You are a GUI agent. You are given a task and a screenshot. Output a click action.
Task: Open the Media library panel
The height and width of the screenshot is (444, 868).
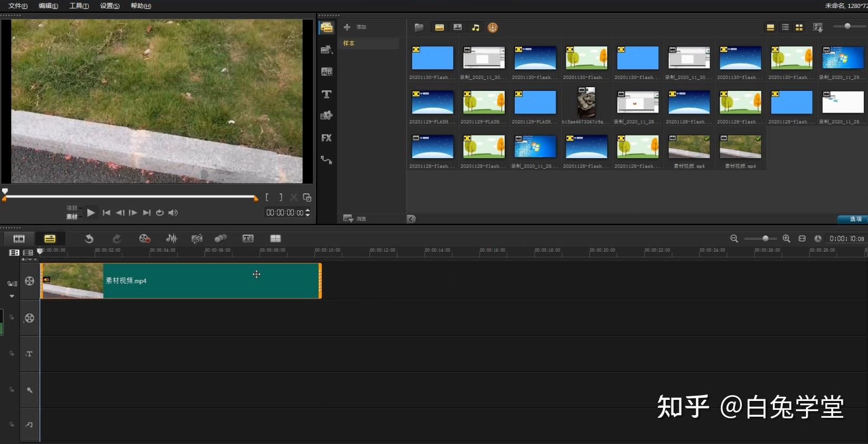[x=326, y=27]
